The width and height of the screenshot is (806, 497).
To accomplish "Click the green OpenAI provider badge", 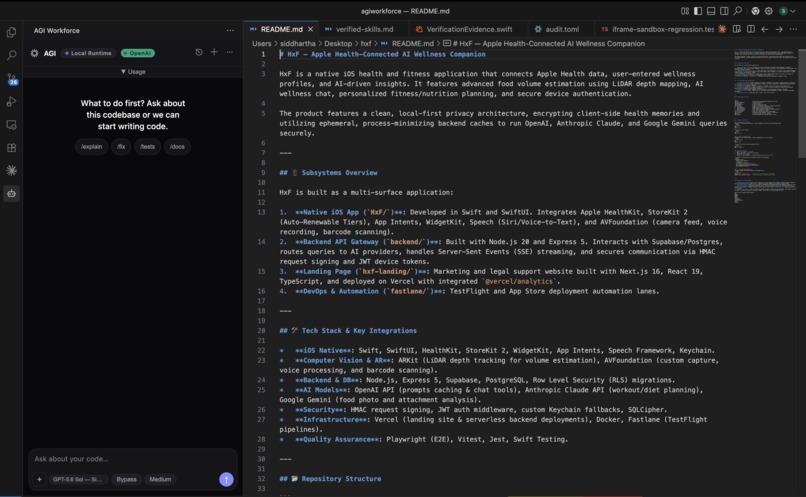I will [x=138, y=53].
